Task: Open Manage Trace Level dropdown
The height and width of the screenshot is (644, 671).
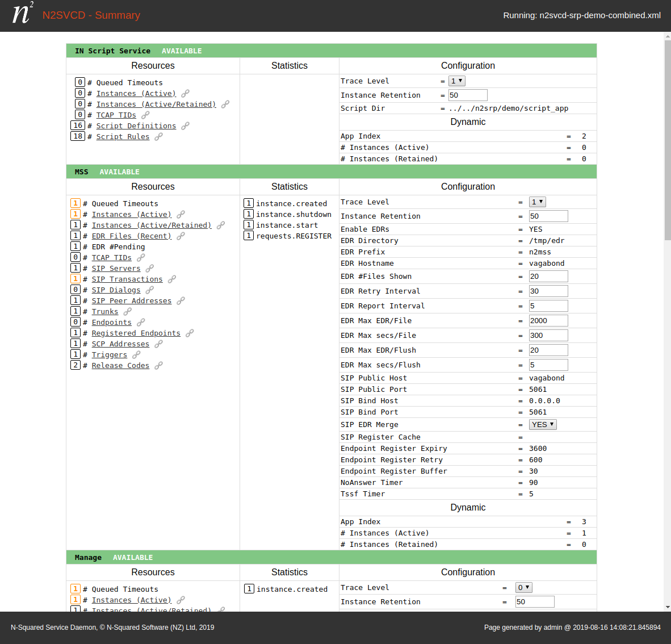Action: [x=523, y=588]
